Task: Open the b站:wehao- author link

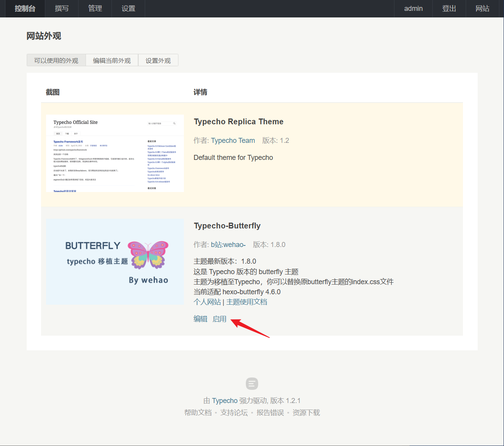Action: click(228, 245)
